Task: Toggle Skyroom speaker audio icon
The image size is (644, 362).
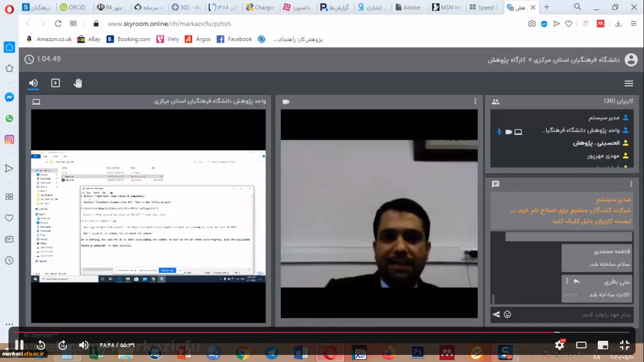Action: coord(33,83)
